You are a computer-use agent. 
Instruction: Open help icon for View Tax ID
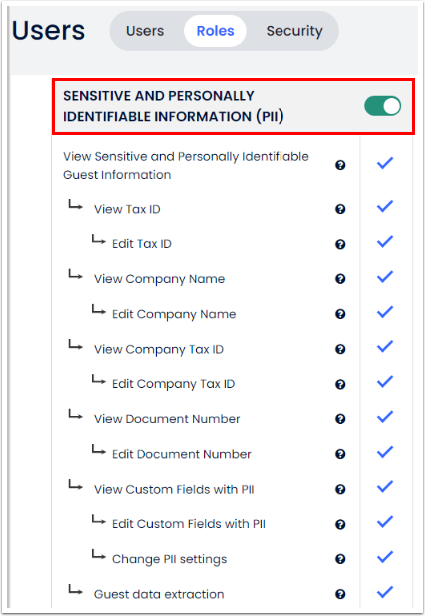coord(340,209)
